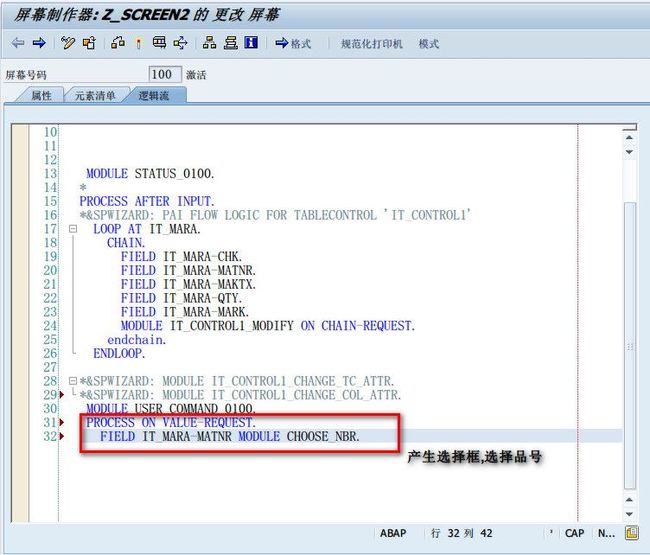Open the 属性 attributes tab
Image resolution: width=650 pixels, height=555 pixels.
(41, 96)
